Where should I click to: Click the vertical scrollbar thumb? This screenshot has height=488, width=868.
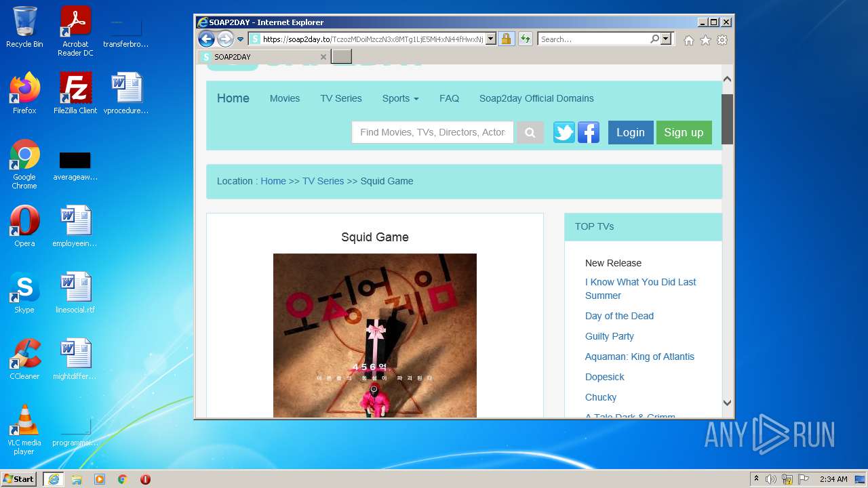727,119
